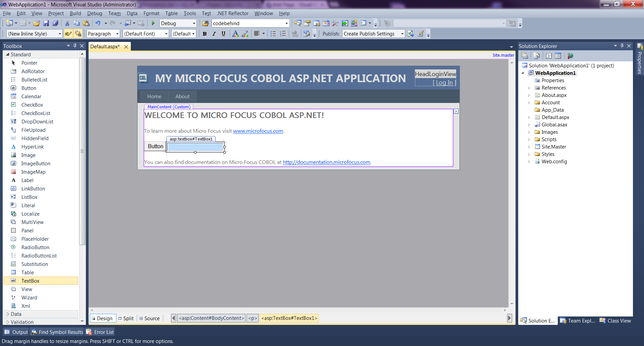
Task: Paste from clipboard using the toolbar icon
Action: (86, 23)
